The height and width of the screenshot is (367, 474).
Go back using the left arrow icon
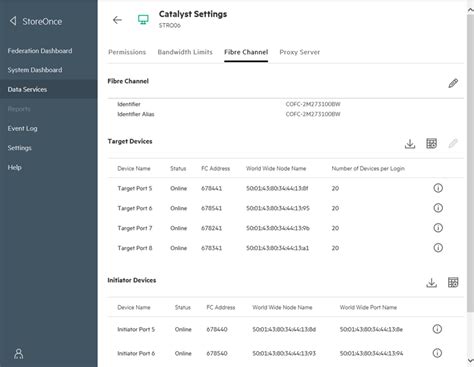pyautogui.click(x=117, y=20)
